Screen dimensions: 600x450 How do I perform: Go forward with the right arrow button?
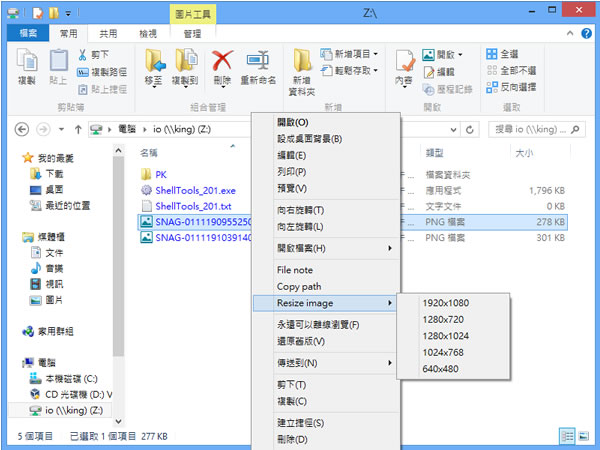[x=43, y=130]
